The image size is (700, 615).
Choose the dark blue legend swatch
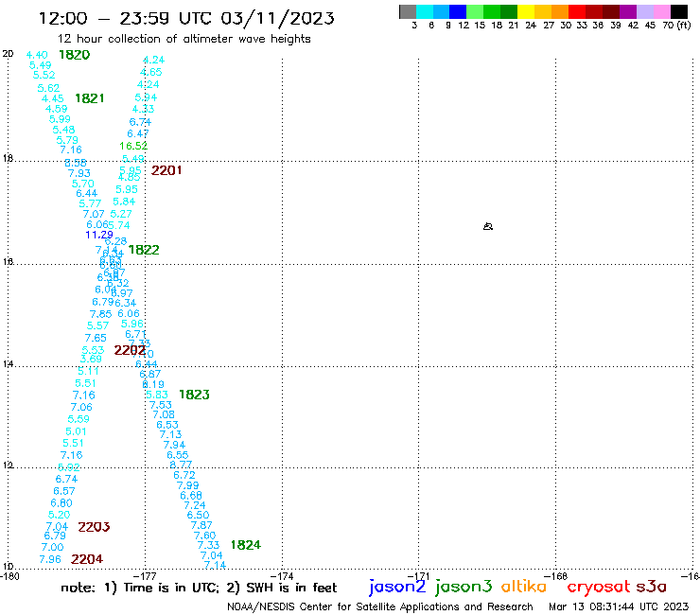[x=458, y=11]
